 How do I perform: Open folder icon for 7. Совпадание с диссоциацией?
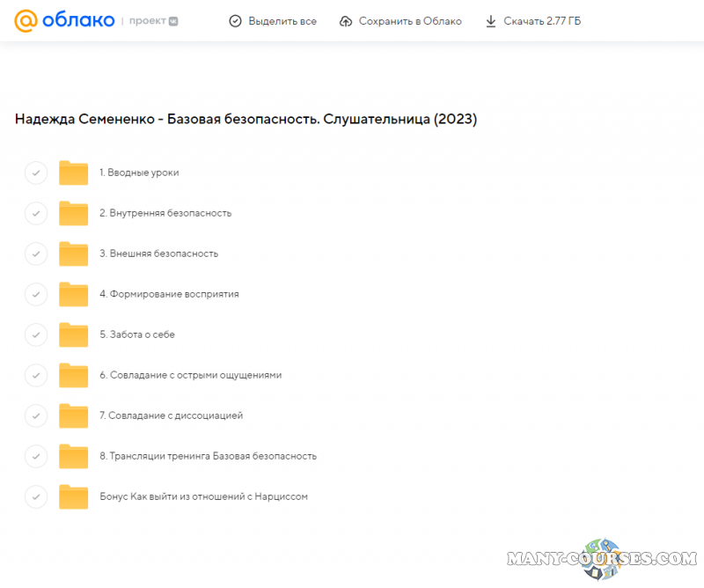coord(74,415)
